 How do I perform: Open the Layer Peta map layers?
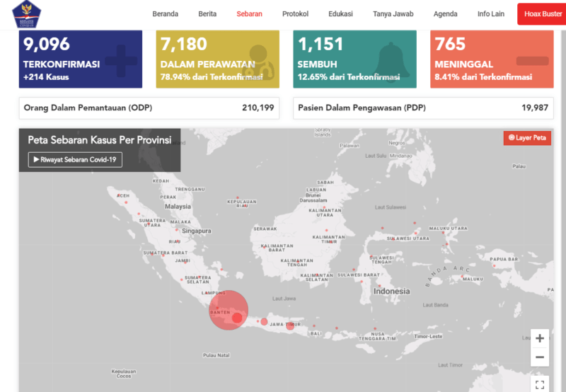[x=526, y=138]
